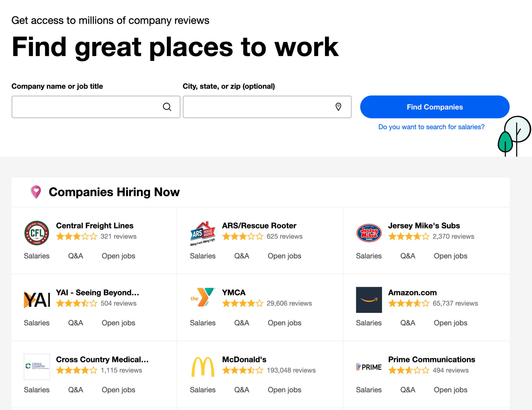Click the star rating for Prime Communications
Image resolution: width=532 pixels, height=410 pixels.
pyautogui.click(x=409, y=370)
